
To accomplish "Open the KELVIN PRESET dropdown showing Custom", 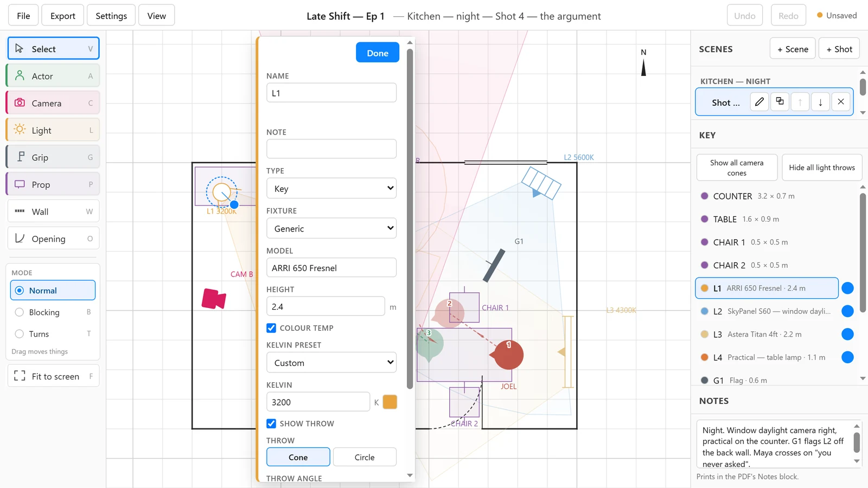I will coord(331,363).
